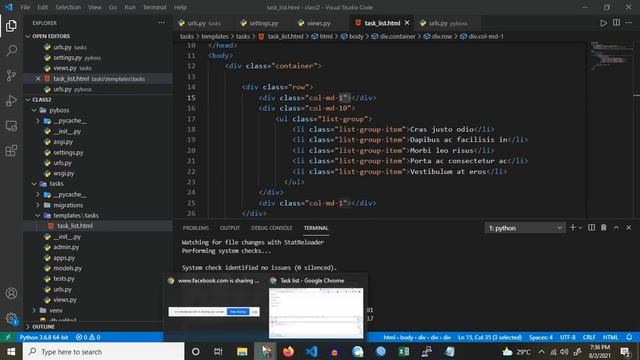This screenshot has height=360, width=640.
Task: Click the HTML language mode in status bar
Action: coord(610,337)
